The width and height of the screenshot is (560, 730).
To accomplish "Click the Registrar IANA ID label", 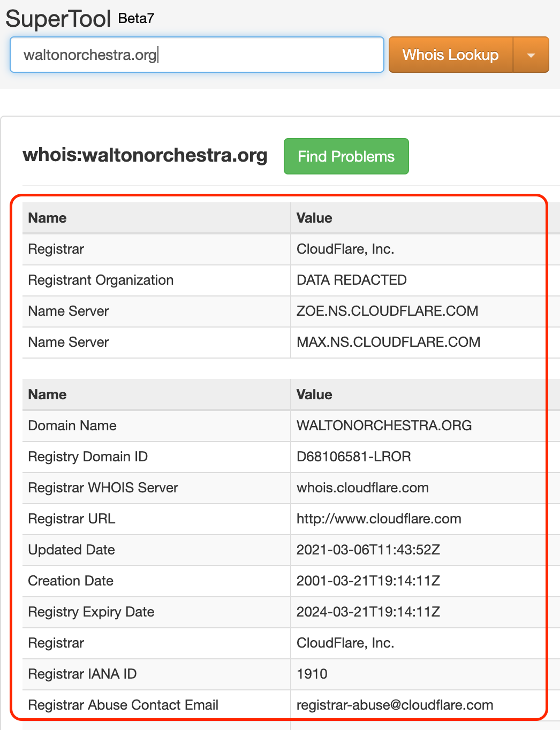I will pyautogui.click(x=82, y=674).
